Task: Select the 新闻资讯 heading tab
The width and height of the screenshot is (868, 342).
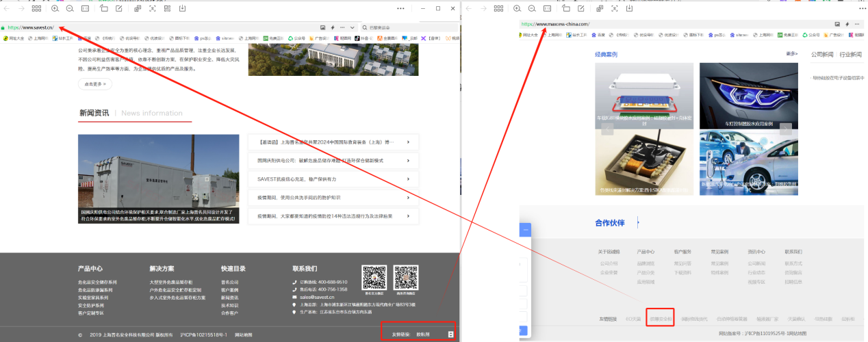Action: click(94, 113)
